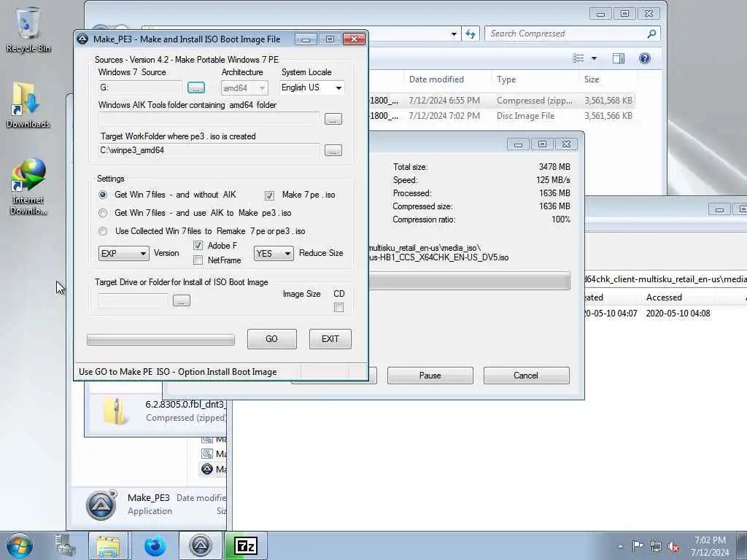This screenshot has height=560, width=747.
Task: Open the EXP Version dropdown
Action: [123, 253]
